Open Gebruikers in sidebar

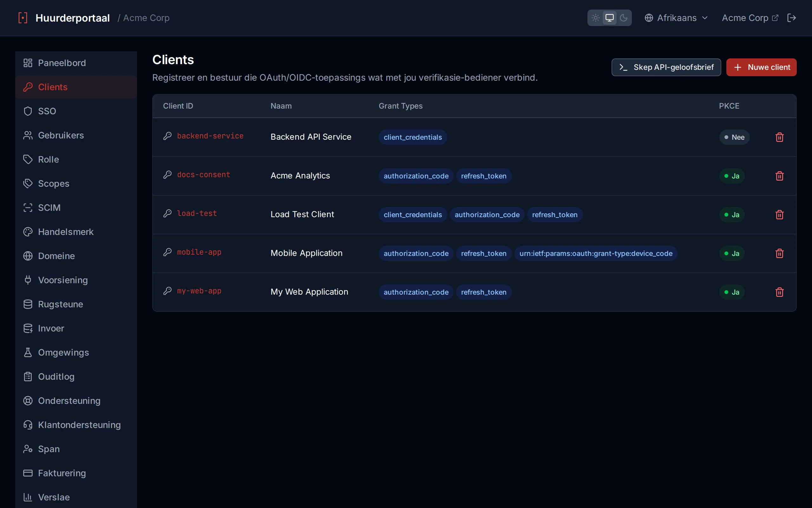click(x=76, y=135)
